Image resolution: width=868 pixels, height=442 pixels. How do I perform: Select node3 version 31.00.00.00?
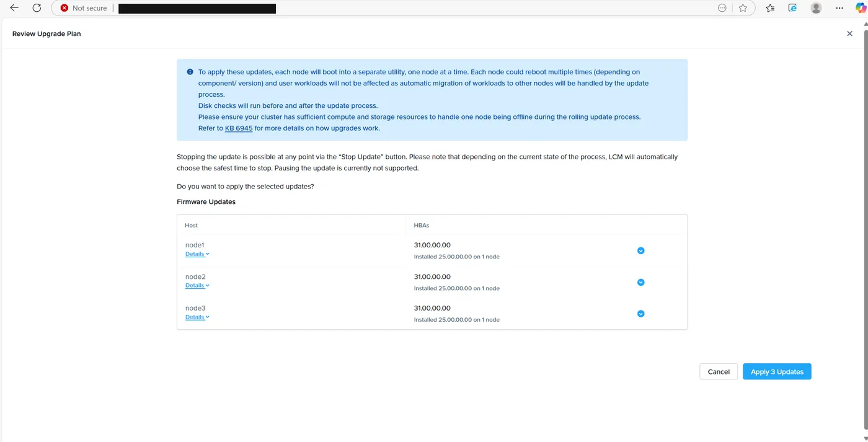pyautogui.click(x=432, y=308)
